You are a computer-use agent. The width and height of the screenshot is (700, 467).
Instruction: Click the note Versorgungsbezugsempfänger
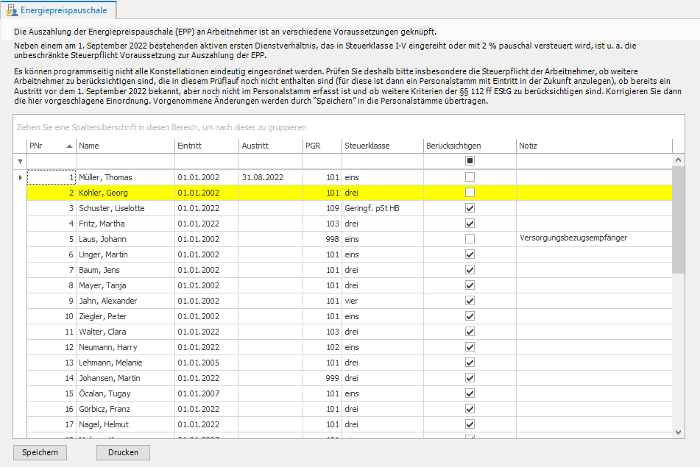[573, 238]
